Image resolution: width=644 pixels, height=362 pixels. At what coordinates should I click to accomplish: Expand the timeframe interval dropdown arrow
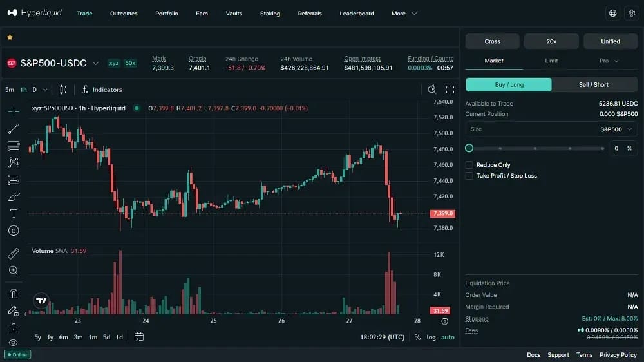click(45, 90)
